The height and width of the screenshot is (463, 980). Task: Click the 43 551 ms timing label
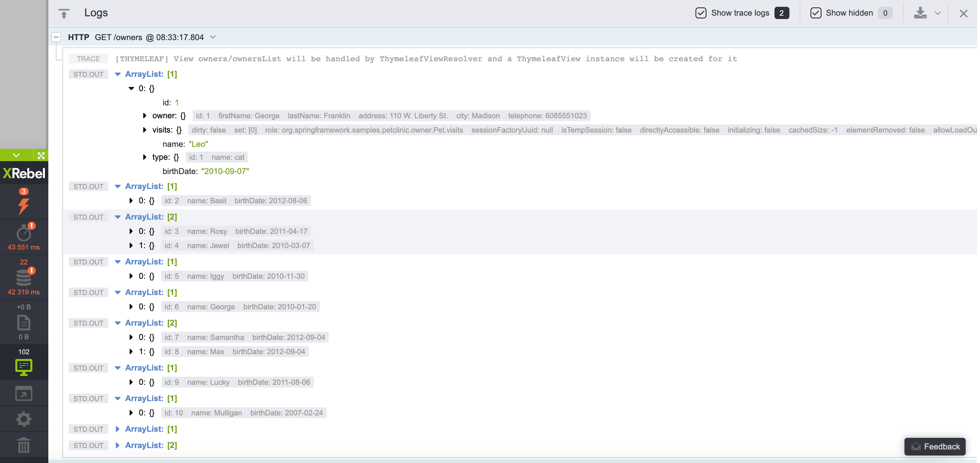[x=23, y=247]
